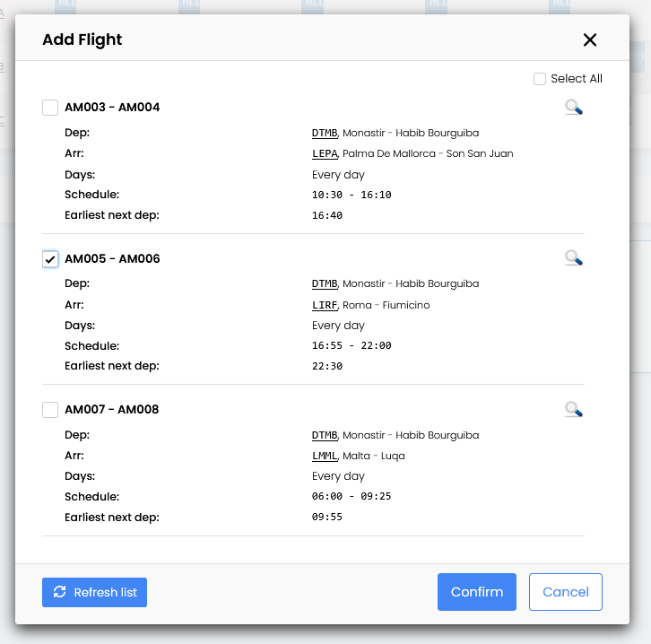The height and width of the screenshot is (644, 651).
Task: Enable the Select All checkbox
Action: 540,79
